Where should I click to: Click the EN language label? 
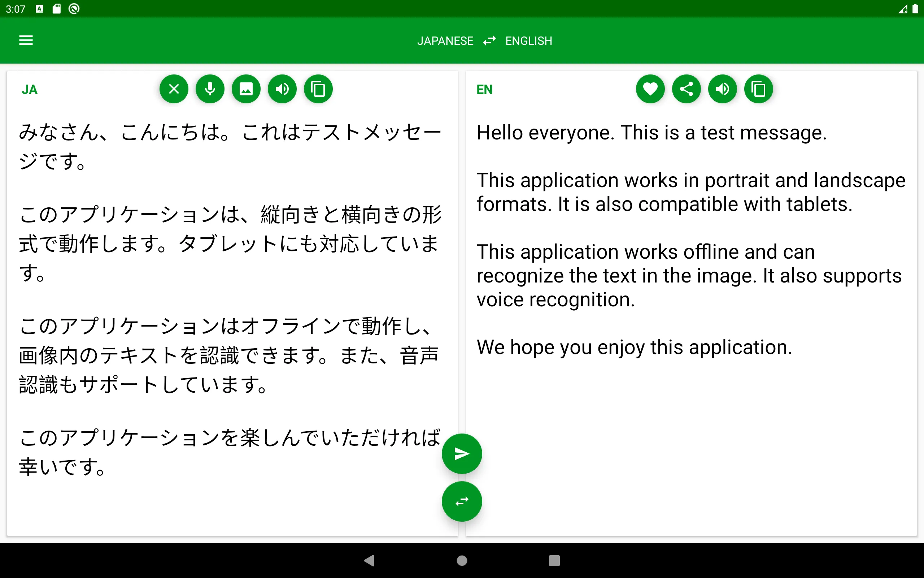coord(484,90)
